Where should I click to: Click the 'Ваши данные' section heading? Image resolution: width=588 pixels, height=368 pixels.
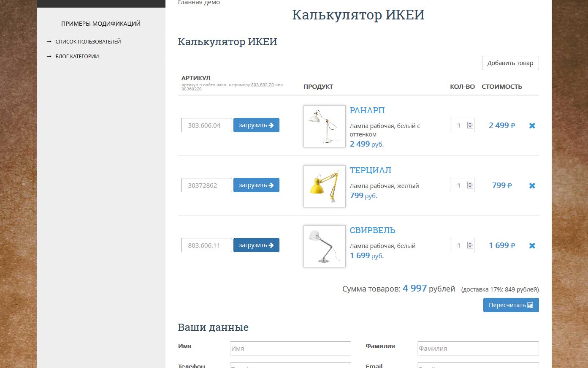tap(213, 327)
